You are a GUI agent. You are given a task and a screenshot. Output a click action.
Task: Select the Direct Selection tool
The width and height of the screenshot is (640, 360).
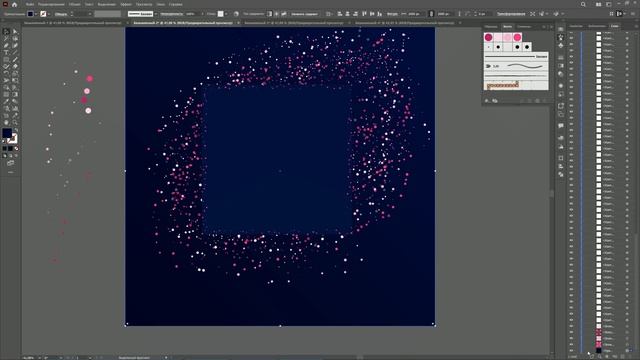15,31
